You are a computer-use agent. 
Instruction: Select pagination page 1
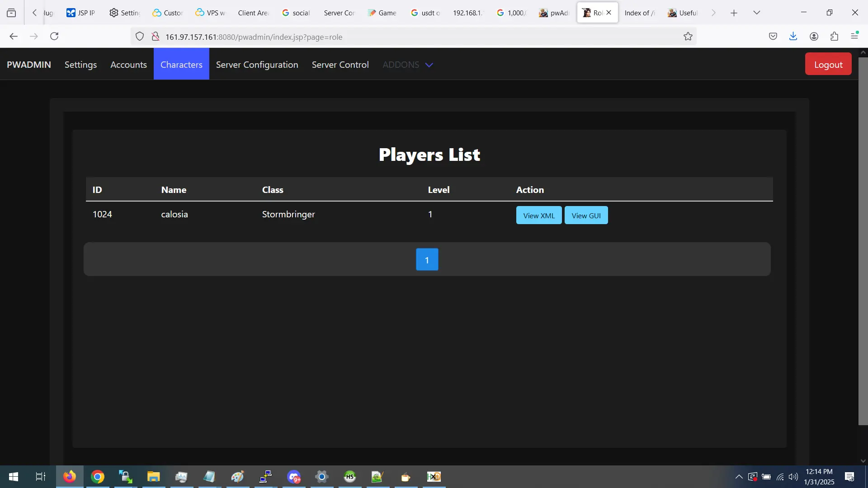[x=427, y=260]
